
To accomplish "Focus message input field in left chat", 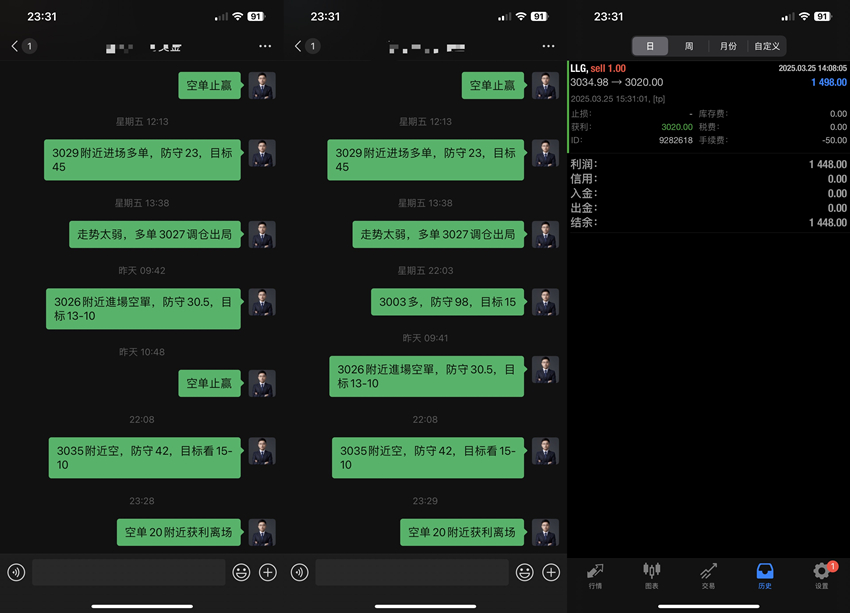I will pos(128,572).
